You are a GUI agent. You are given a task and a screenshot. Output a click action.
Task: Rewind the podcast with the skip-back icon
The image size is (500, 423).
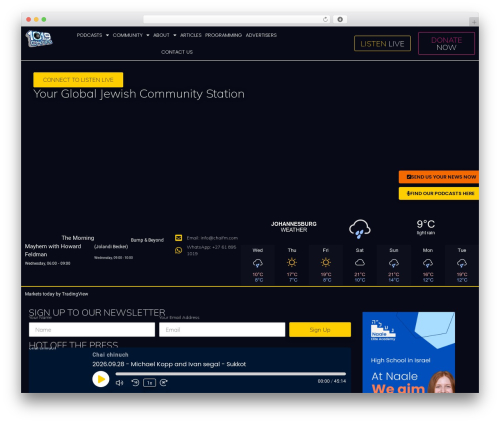pyautogui.click(x=135, y=382)
